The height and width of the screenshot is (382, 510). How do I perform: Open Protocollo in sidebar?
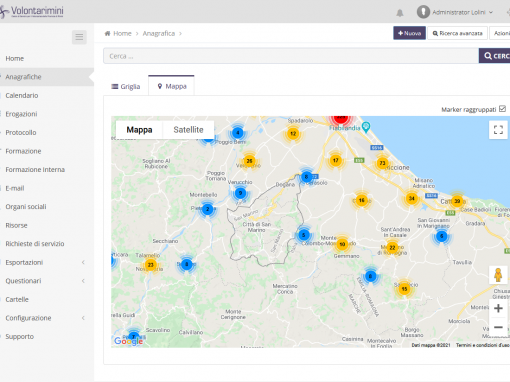click(x=21, y=133)
